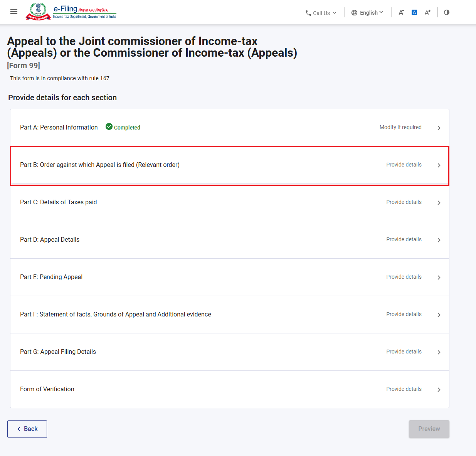
Task: Reset to default font size A
Action: pos(414,12)
